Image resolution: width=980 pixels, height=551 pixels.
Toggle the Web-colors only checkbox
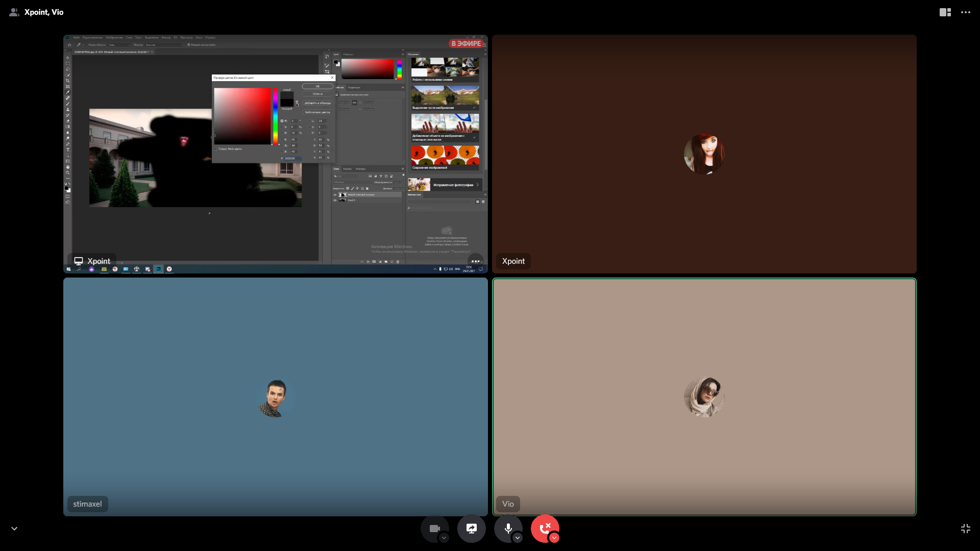(x=216, y=149)
